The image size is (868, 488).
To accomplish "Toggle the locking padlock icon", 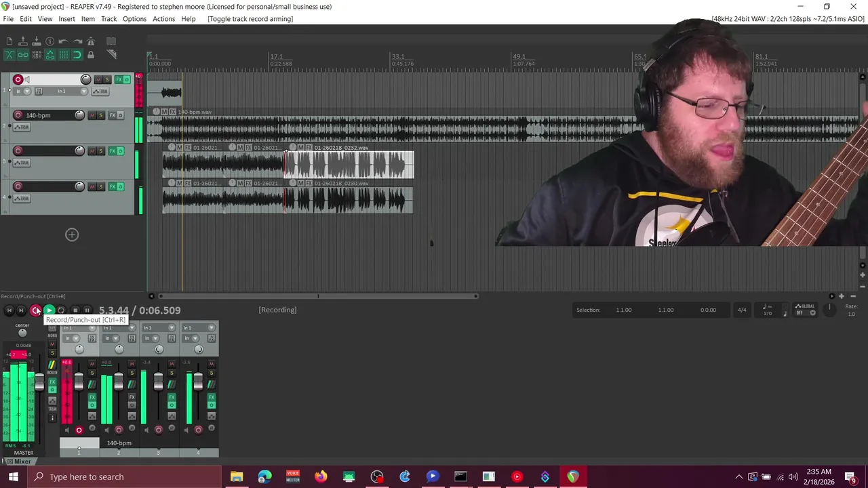I will coord(91,55).
